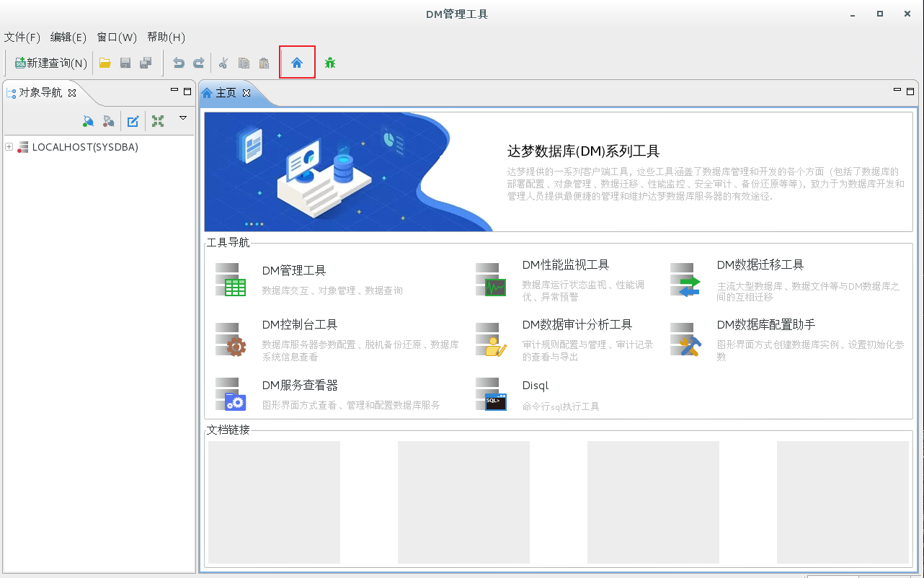Click the 新建查询(N) new query button
The width and height of the screenshot is (924, 578).
click(x=51, y=63)
